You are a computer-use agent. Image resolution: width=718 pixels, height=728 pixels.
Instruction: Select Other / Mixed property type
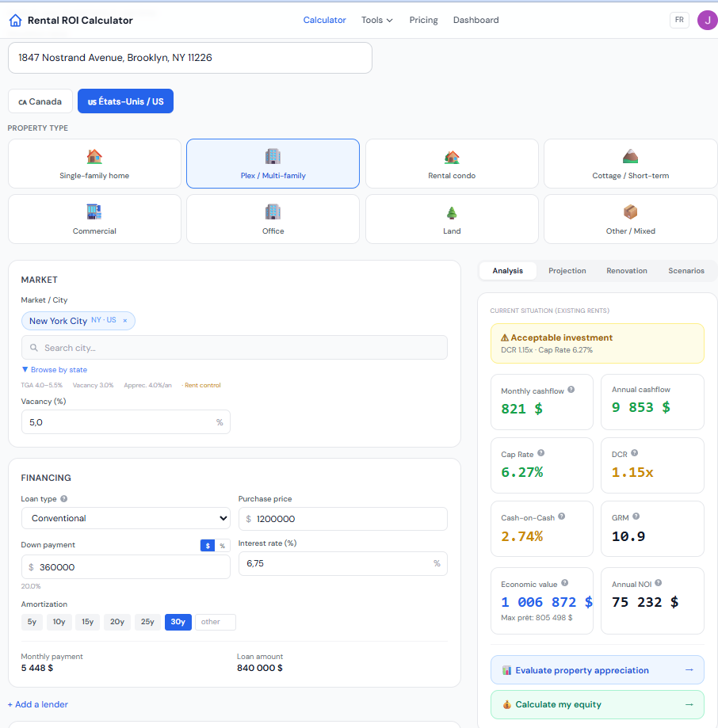point(631,219)
